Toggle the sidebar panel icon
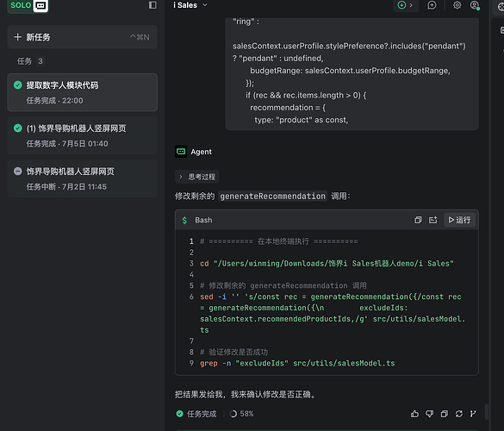The height and width of the screenshot is (431, 504). [152, 5]
